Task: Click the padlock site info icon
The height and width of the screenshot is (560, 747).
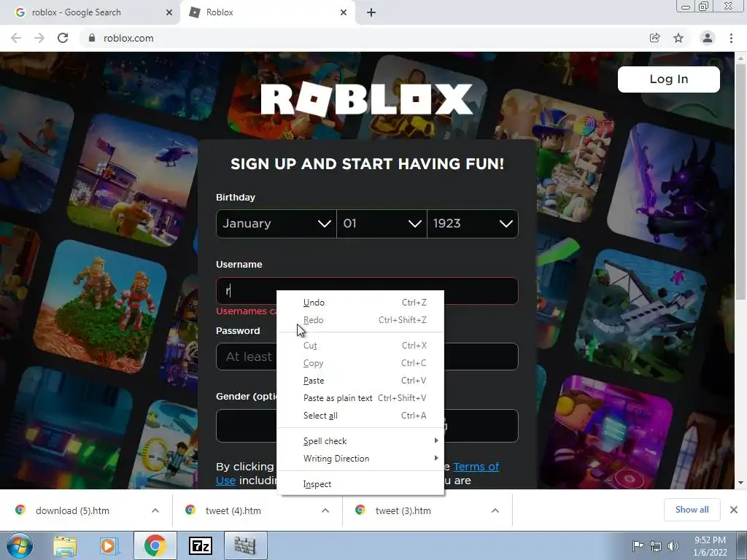Action: tap(92, 38)
